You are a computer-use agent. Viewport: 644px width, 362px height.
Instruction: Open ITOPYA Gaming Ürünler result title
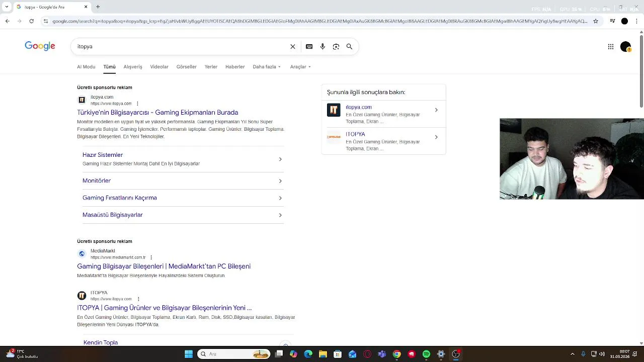pyautogui.click(x=164, y=308)
